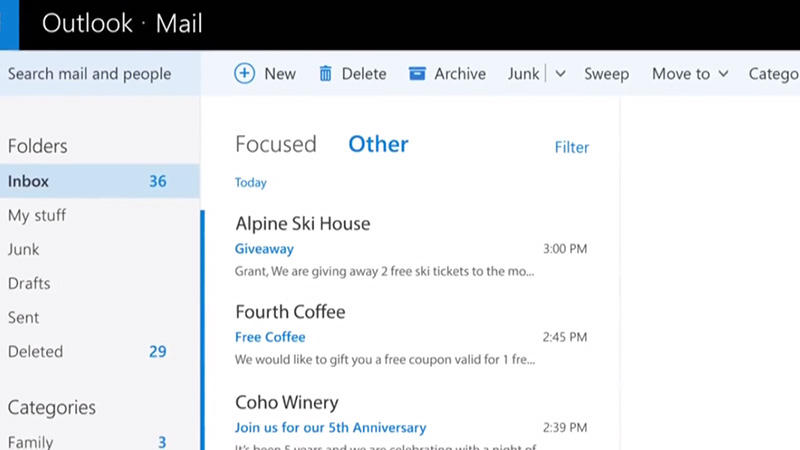Viewport: 800px width, 450px height.
Task: Open the Fourth Coffee Free Coffee email
Action: pos(400,337)
